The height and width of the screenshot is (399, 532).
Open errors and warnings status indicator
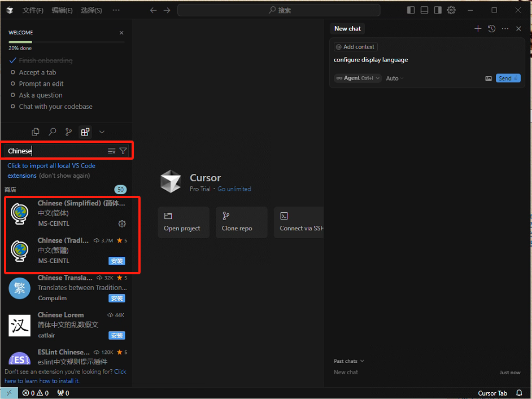[x=36, y=393]
